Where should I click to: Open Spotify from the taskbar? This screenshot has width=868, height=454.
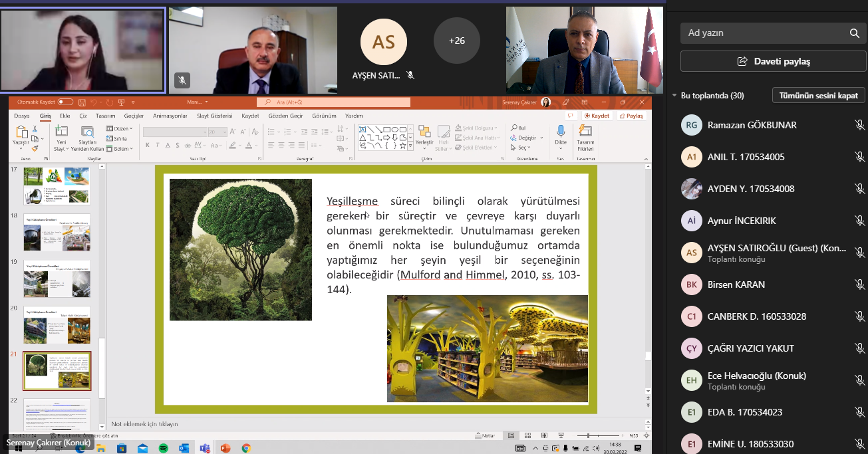[163, 449]
